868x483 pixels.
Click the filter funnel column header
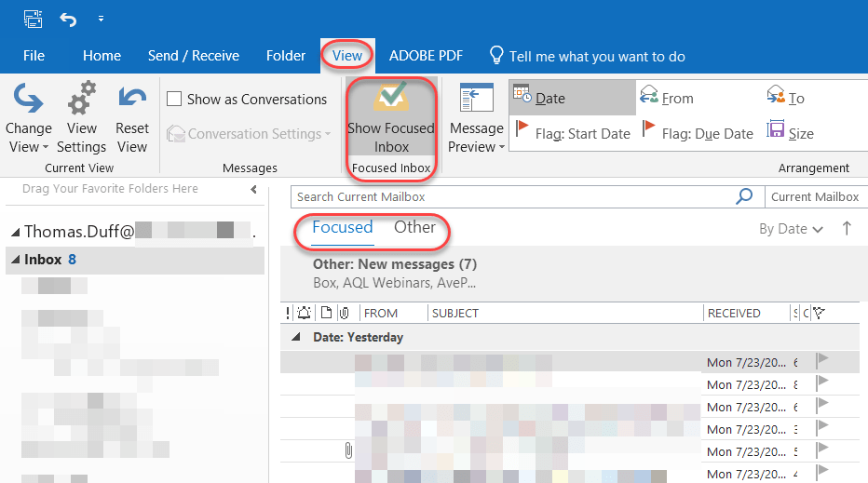tap(820, 313)
